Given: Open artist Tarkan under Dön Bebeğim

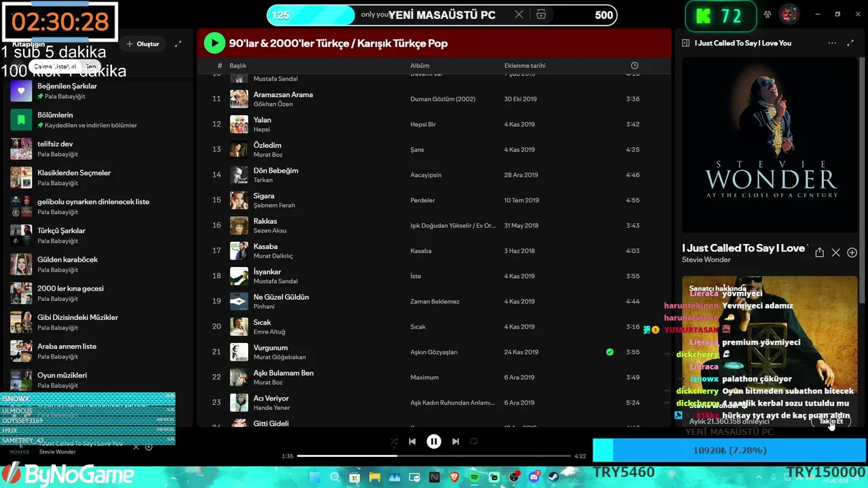Looking at the screenshot, I should pyautogui.click(x=263, y=180).
